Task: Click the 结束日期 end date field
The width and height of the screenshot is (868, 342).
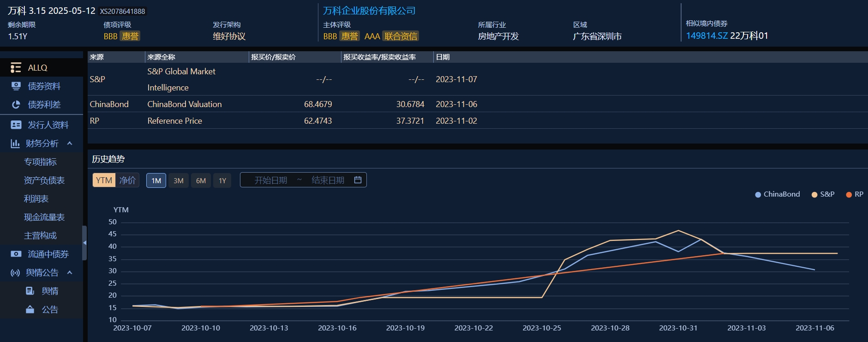Action: click(328, 180)
